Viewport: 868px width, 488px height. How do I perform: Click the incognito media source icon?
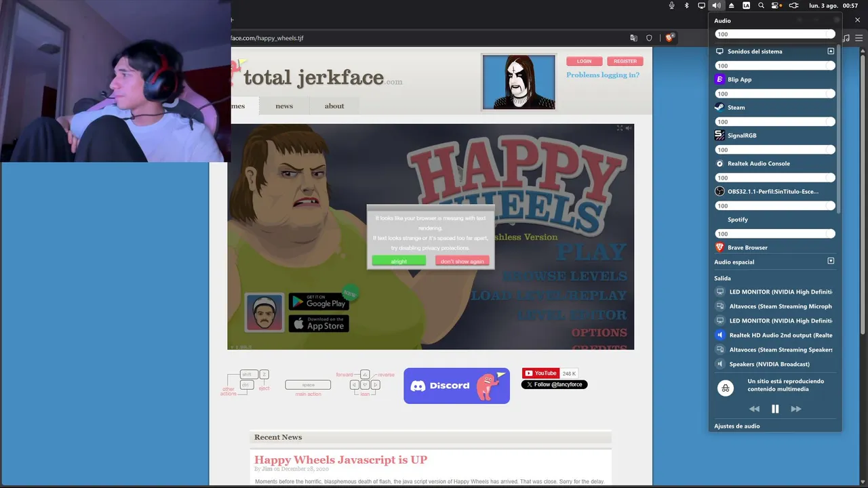tap(726, 388)
